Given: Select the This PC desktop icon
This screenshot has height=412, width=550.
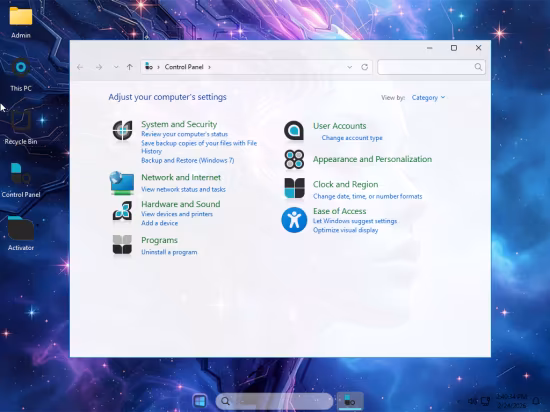Looking at the screenshot, I should [21, 75].
